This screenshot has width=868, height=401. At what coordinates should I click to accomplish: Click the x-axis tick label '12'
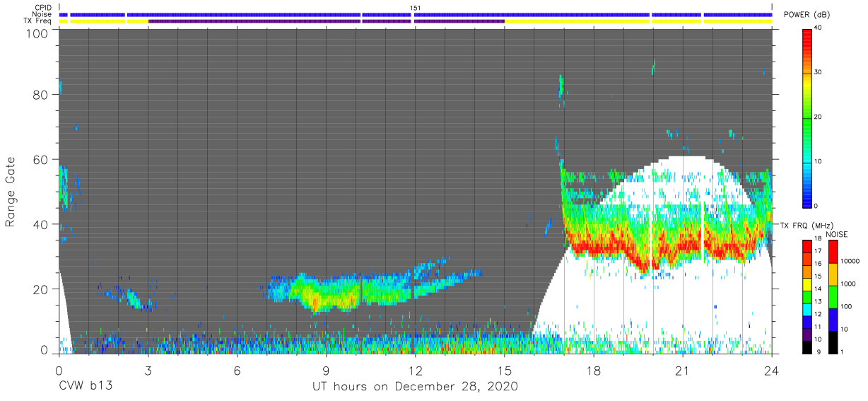(415, 370)
